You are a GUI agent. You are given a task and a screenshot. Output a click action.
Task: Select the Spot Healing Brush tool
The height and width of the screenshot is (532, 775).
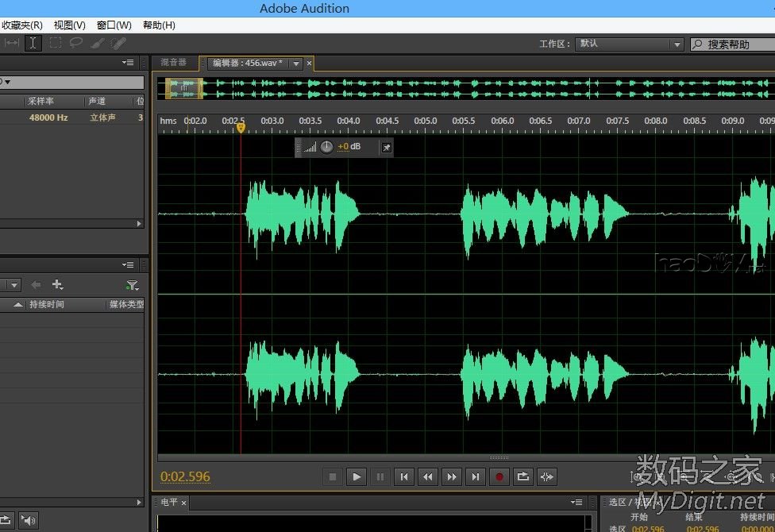[119, 44]
